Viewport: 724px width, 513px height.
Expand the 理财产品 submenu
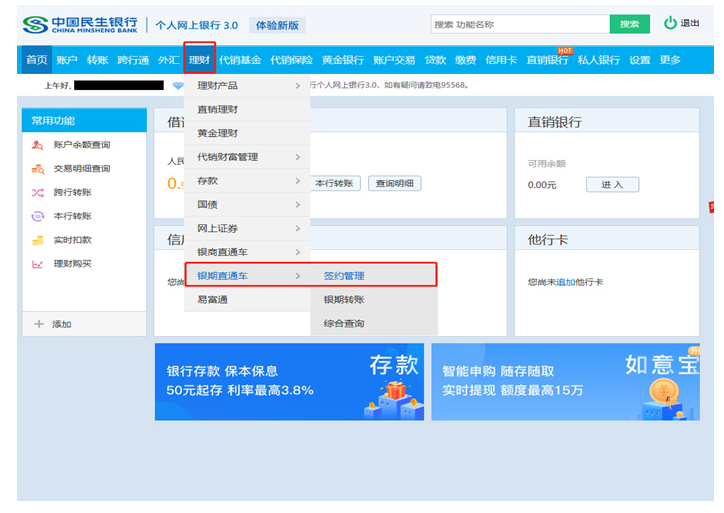[248, 86]
